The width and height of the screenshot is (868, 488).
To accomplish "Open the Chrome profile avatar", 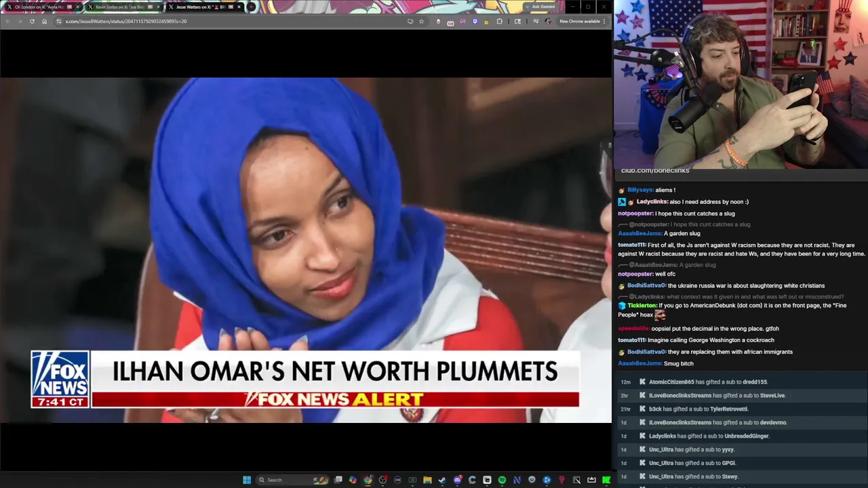I will (x=548, y=21).
